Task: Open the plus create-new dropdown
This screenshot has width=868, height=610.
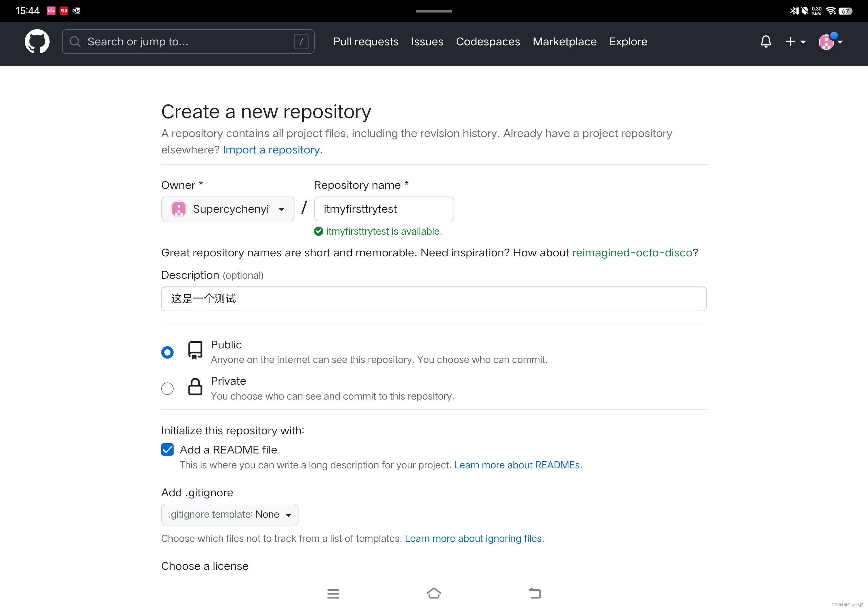Action: [795, 42]
